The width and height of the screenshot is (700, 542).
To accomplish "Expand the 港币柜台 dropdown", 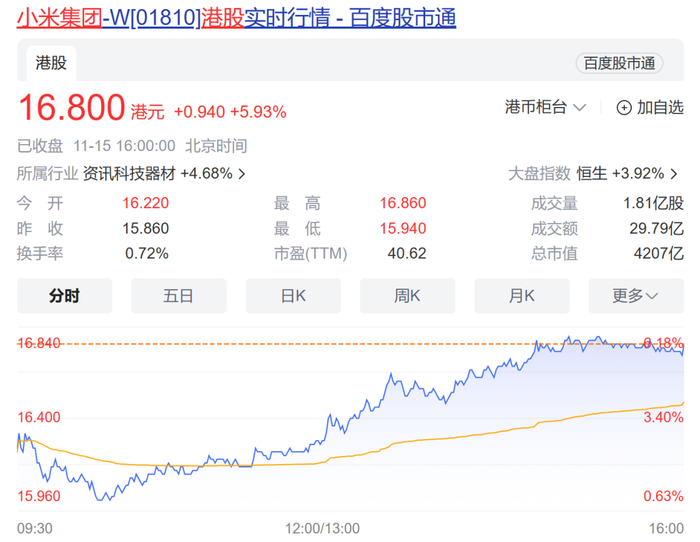I will [x=545, y=108].
